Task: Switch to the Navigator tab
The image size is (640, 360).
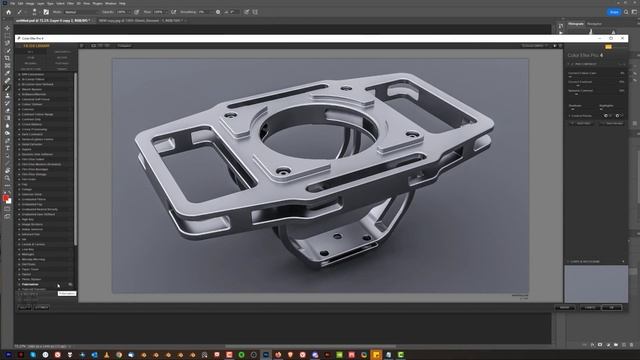Action: point(594,24)
